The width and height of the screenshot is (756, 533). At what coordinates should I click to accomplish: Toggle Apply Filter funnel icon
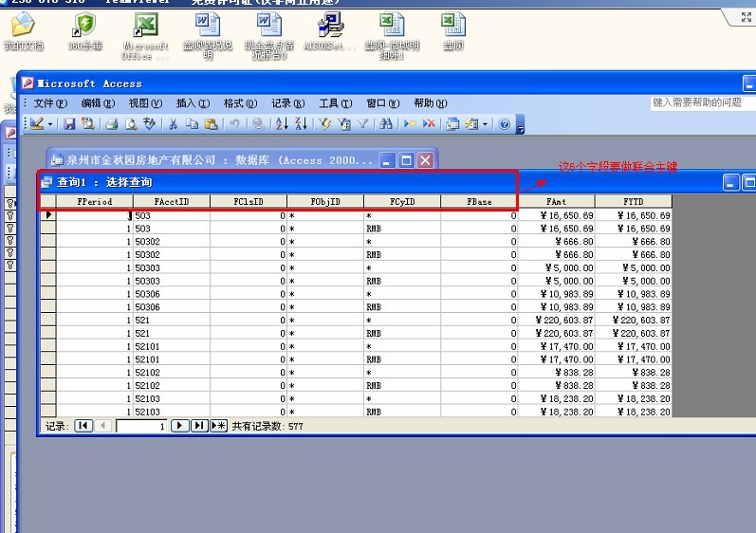pyautogui.click(x=362, y=124)
